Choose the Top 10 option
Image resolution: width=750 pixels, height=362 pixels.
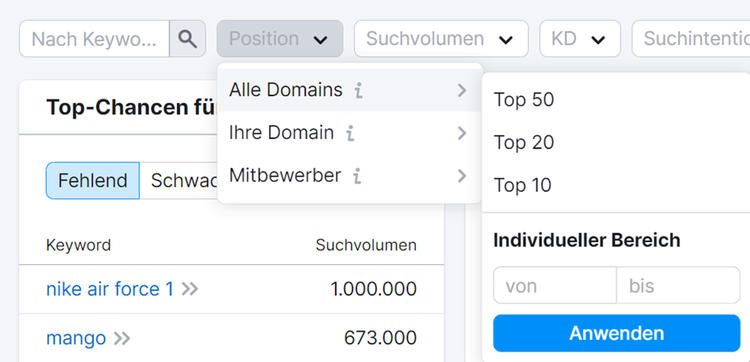[x=616, y=185]
